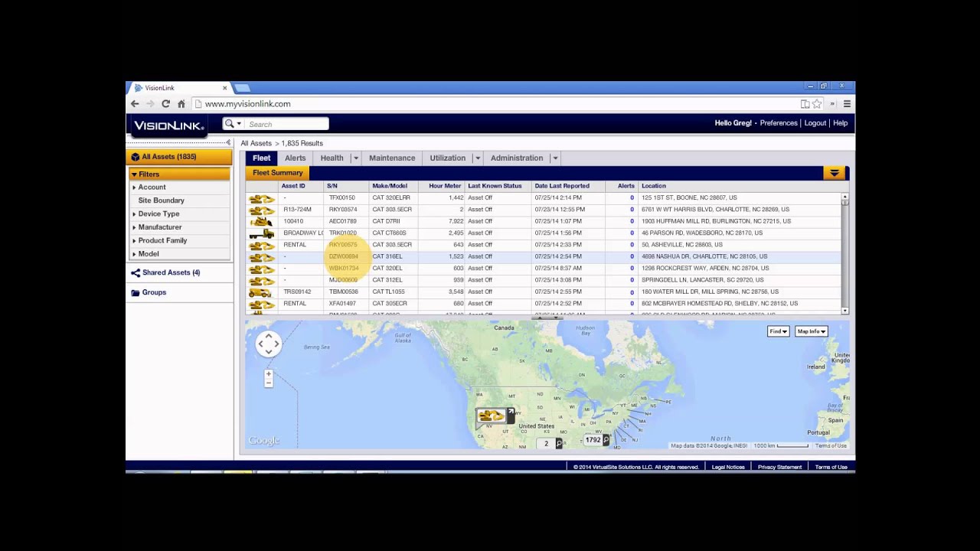Zoom to the cluster of 1792 assets
Image resolution: width=980 pixels, height=551 pixels.
click(x=596, y=440)
